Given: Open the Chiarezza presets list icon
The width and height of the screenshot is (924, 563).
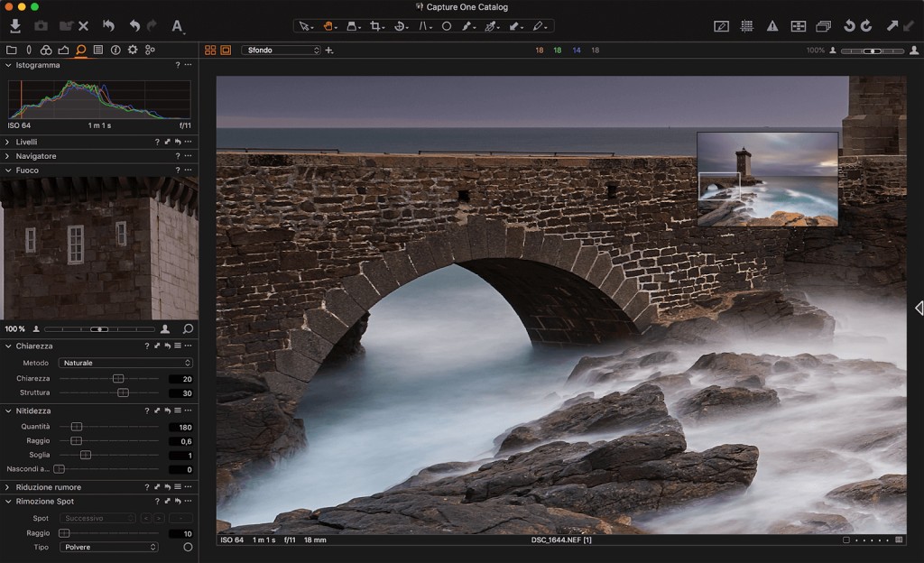Looking at the screenshot, I should coord(178,346).
